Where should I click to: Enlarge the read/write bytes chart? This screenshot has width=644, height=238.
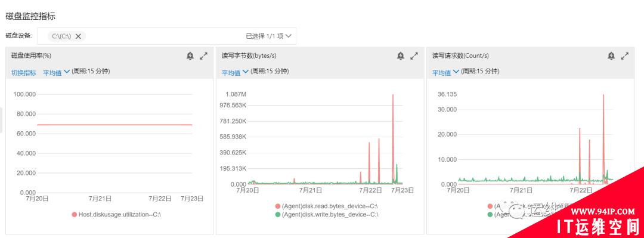pyautogui.click(x=414, y=56)
